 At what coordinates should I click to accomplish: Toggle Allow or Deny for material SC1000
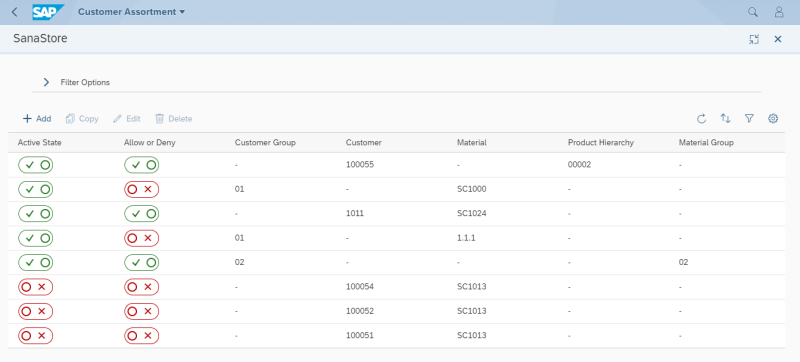pos(141,189)
